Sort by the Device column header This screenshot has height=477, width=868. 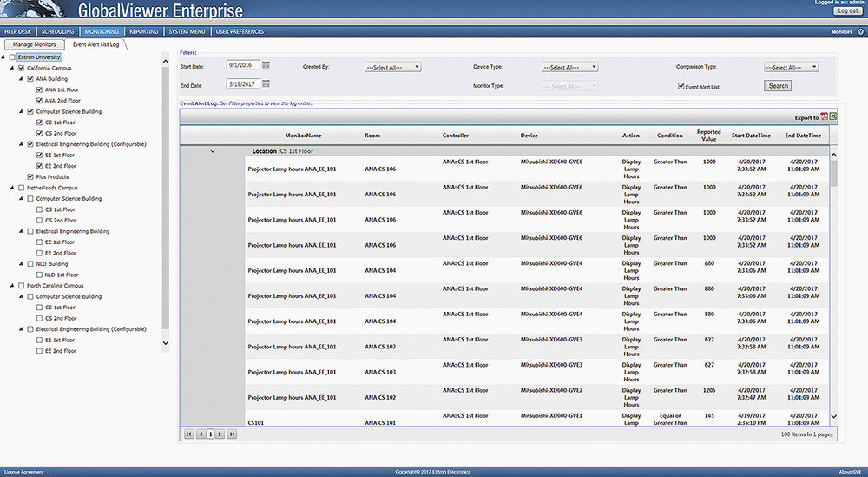(x=529, y=136)
